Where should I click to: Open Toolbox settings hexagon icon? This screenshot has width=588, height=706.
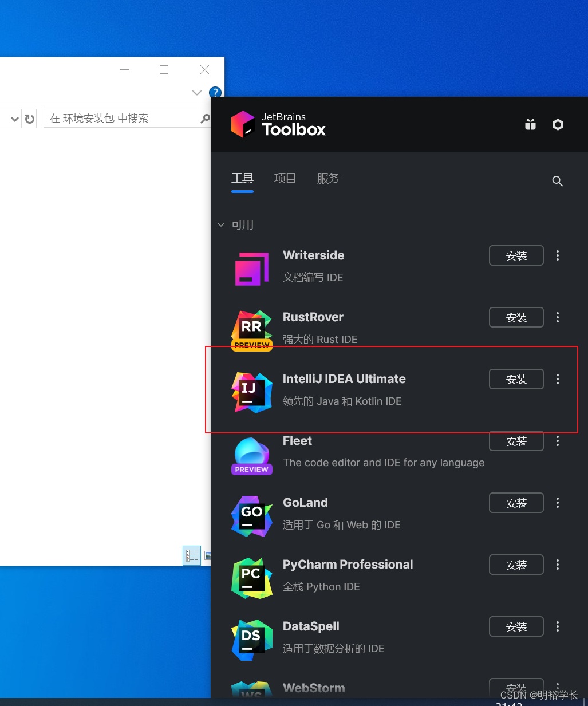tap(558, 124)
